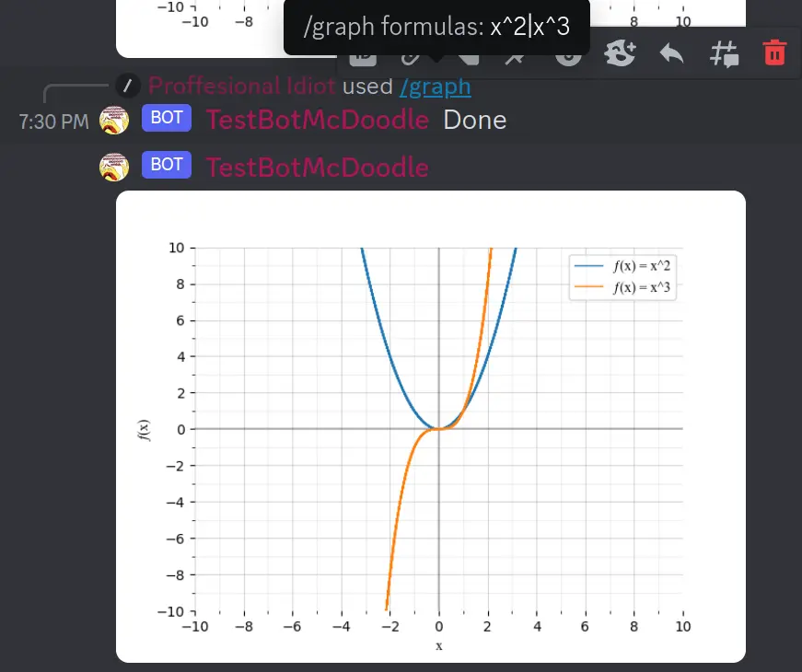Click BOT tag above the graph image
This screenshot has height=672, width=802.
coord(167,166)
